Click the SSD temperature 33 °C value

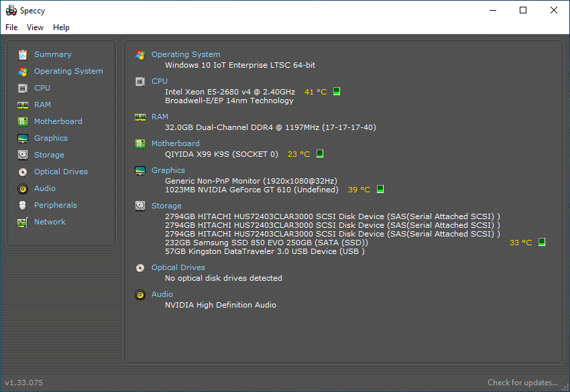click(x=520, y=243)
